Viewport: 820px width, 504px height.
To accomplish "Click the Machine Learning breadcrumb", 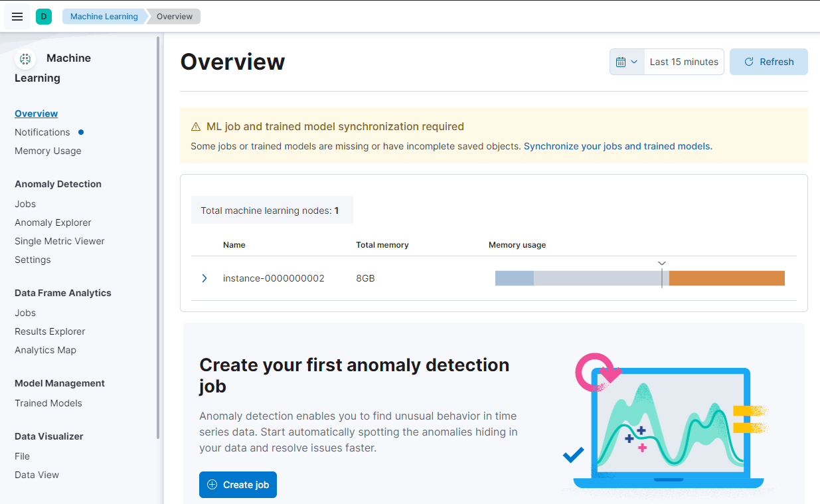I will click(104, 16).
